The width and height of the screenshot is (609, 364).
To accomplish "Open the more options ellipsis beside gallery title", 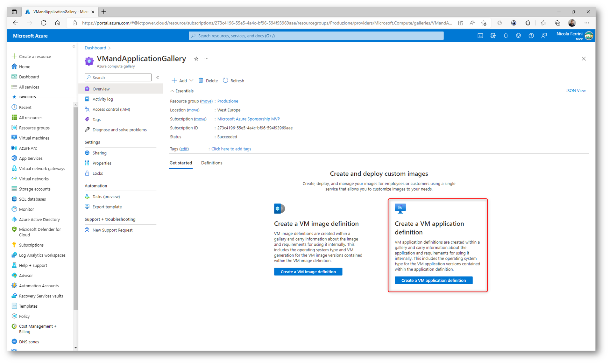I will click(x=206, y=59).
